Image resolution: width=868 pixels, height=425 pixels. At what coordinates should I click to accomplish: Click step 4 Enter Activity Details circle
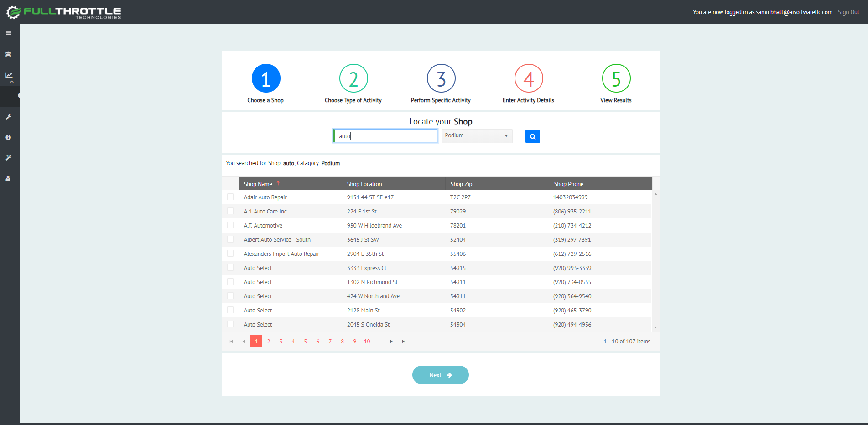tap(529, 78)
